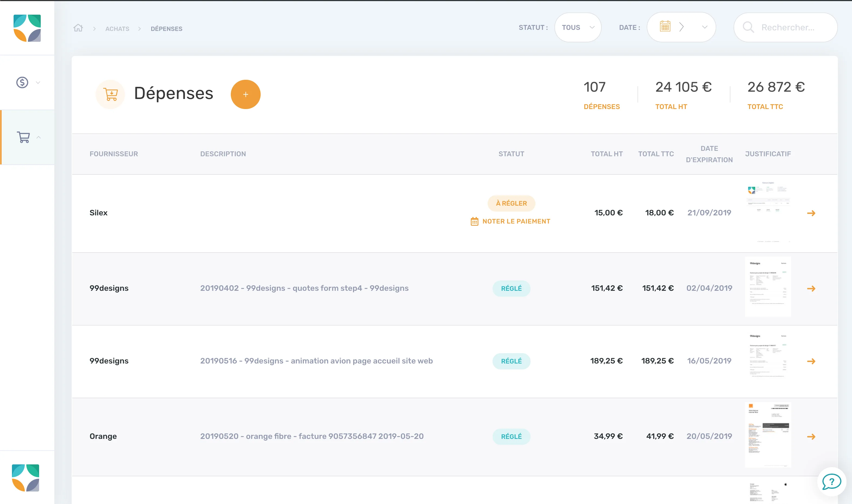View Orange invoice thumbnail
The height and width of the screenshot is (504, 852).
768,435
